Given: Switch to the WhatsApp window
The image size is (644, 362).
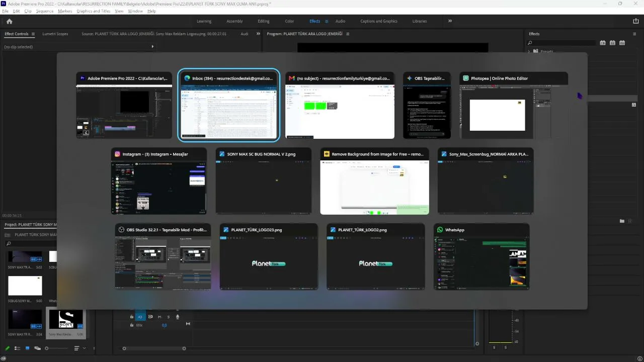Looking at the screenshot, I should (481, 256).
